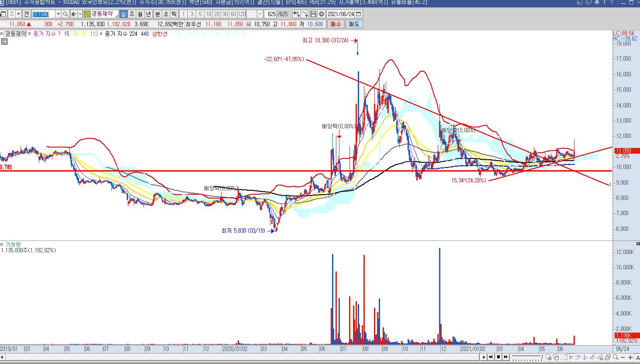Select the monthly 월 period toggle
This screenshot has height=364, width=640.
(x=140, y=14)
